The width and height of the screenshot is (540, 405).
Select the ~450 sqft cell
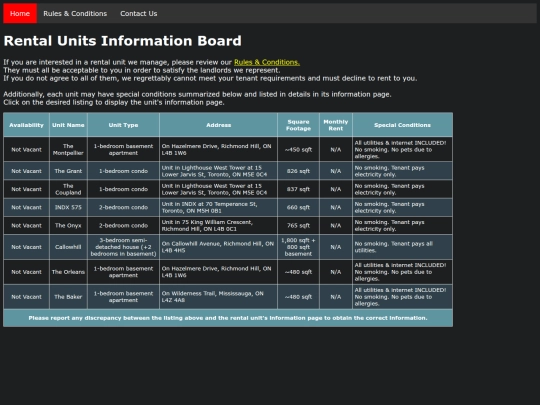298,149
